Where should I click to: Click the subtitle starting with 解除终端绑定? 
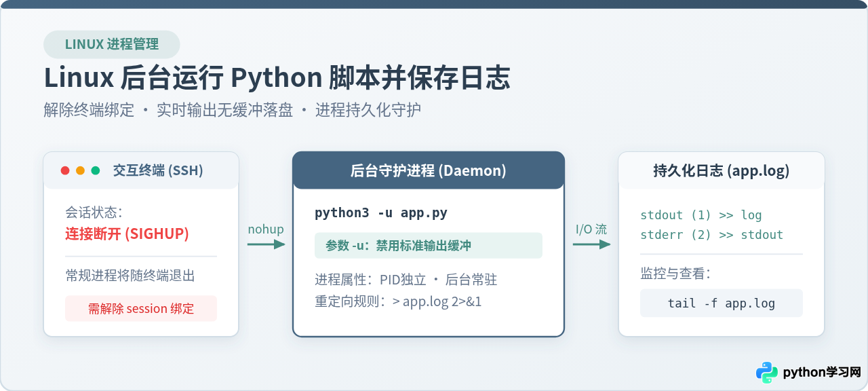(x=233, y=110)
